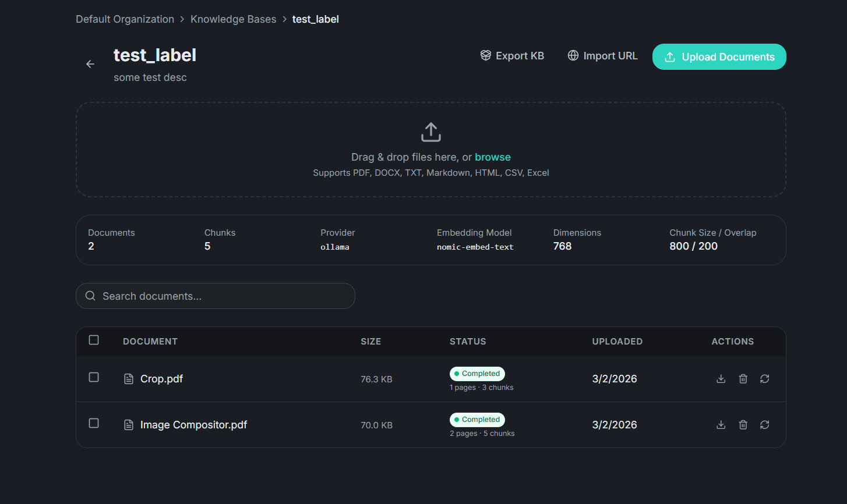The height and width of the screenshot is (504, 847).
Task: Click the back arrow beside test_label
Action: [90, 63]
